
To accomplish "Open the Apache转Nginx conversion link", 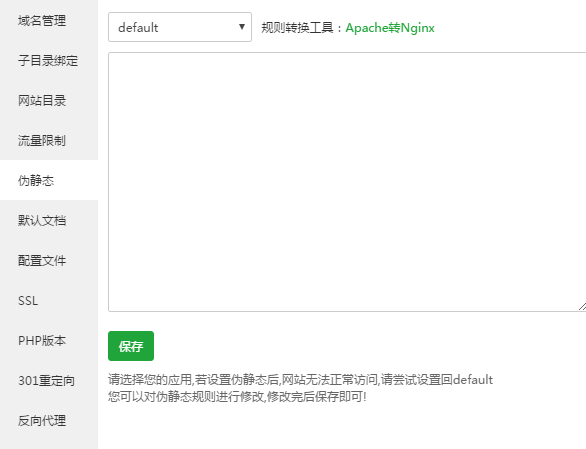I will 390,28.
